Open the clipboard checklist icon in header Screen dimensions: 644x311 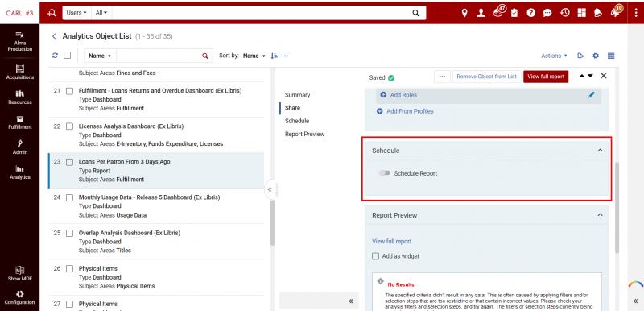(514, 13)
